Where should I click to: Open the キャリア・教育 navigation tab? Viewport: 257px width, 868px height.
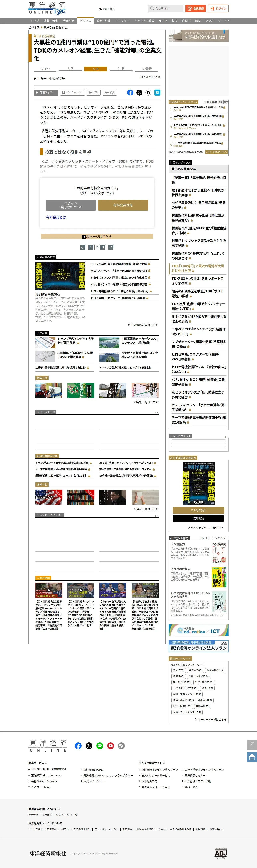[144, 21]
